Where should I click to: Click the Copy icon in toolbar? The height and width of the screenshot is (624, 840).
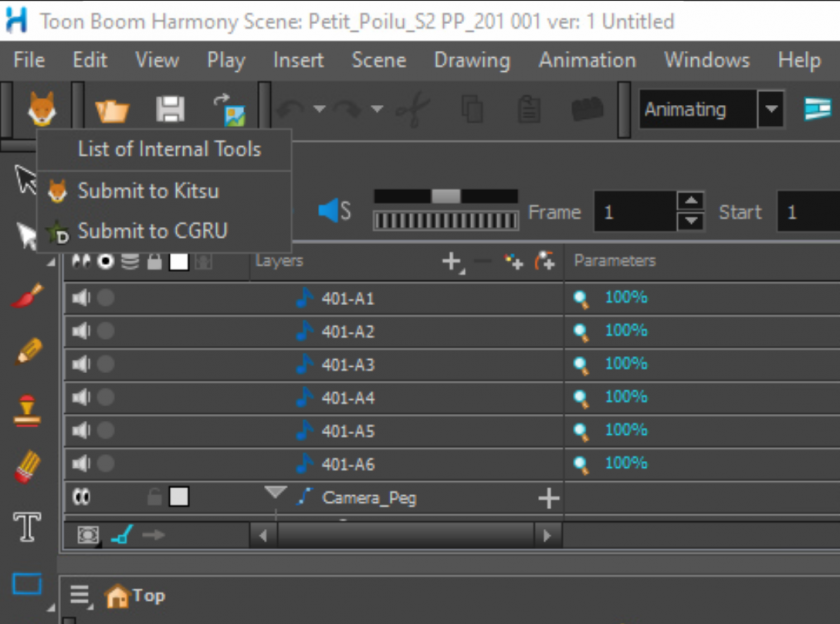472,109
